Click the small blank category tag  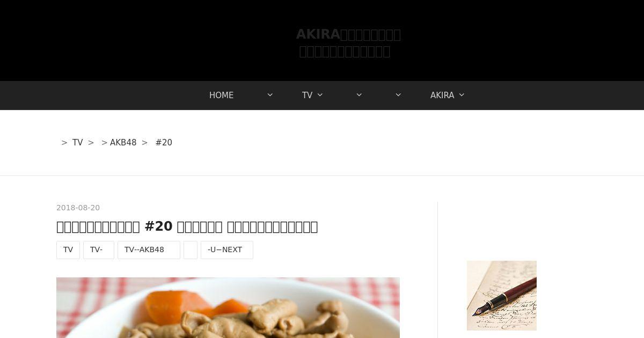191,250
